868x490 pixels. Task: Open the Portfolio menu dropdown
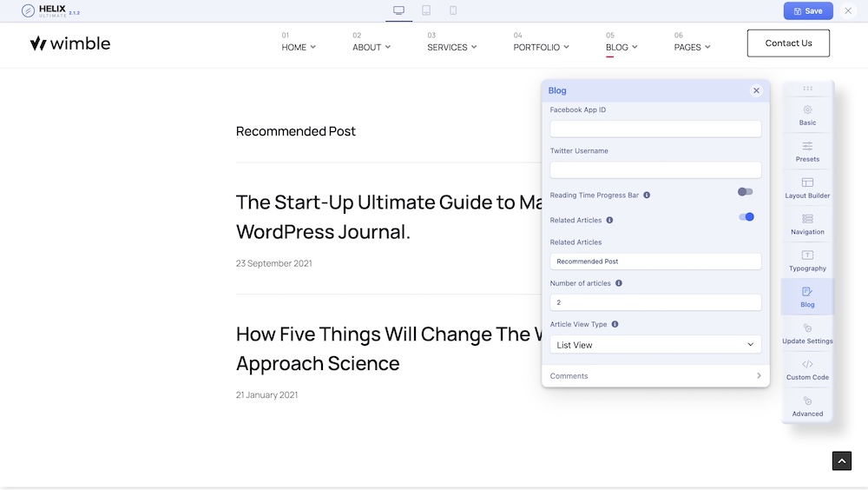[x=541, y=47]
